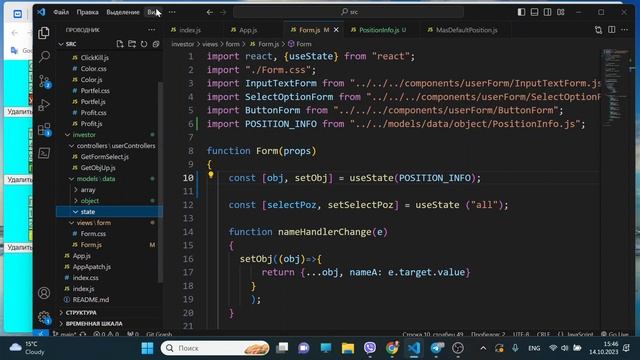Open AppApatch.js in the explorer
The width and height of the screenshot is (640, 360).
tap(91, 267)
